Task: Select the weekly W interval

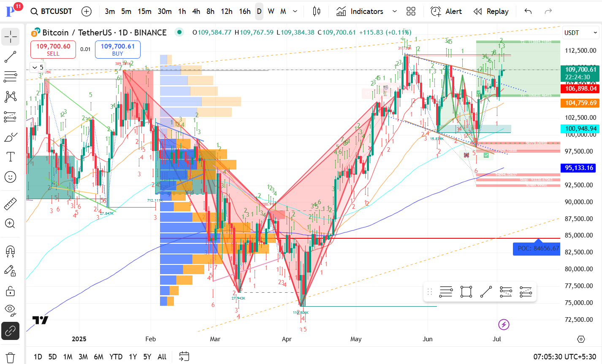Action: 271,11
